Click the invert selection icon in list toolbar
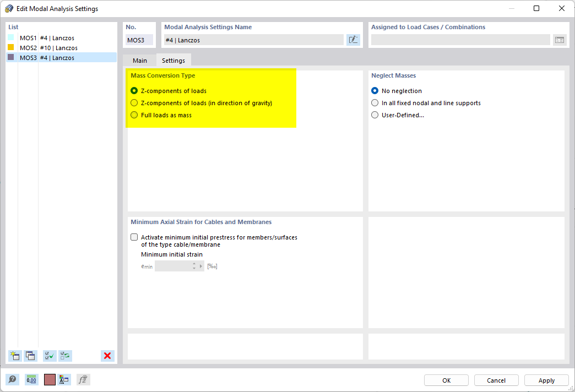 (66, 356)
